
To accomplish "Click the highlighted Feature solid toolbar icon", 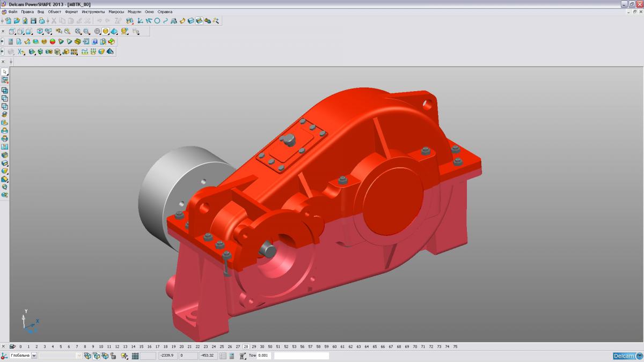I will (x=199, y=21).
